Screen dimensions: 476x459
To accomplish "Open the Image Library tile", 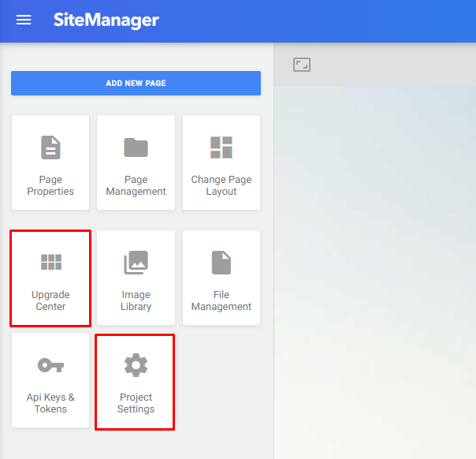I will pos(136,278).
